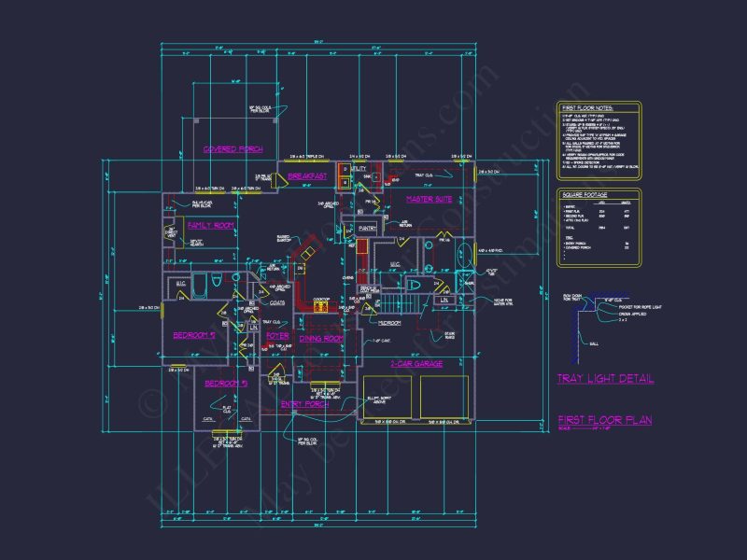Click the TRAY LIGHT DETAIL title
The image size is (747, 560).
tap(605, 379)
